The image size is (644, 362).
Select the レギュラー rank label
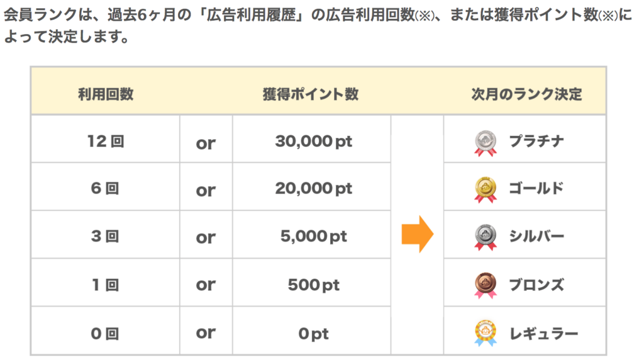pyautogui.click(x=543, y=333)
